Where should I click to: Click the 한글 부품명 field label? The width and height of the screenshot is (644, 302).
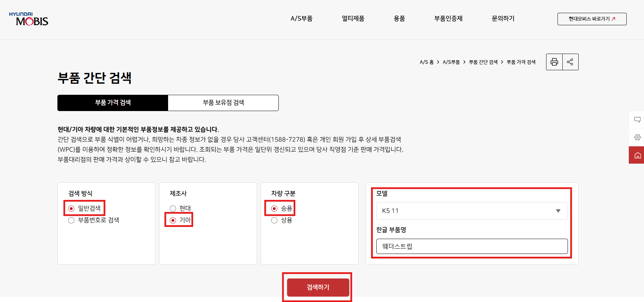pos(391,230)
